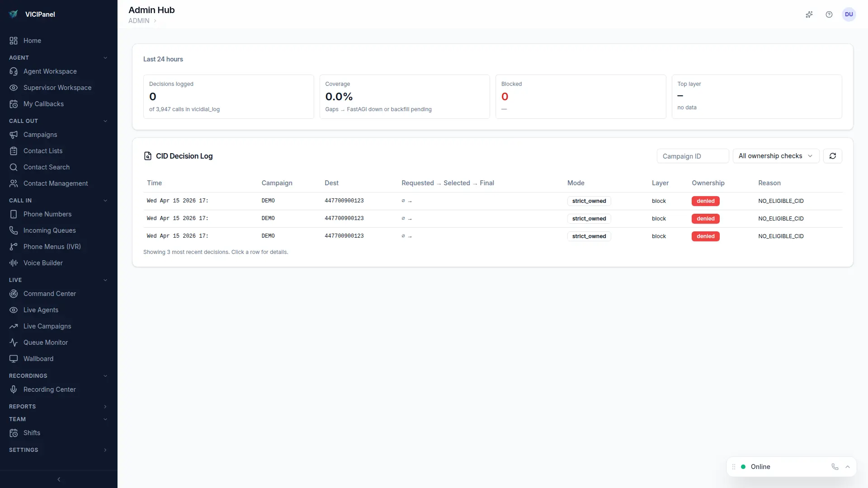Open the Recording Center microphone icon
This screenshot has height=488, width=868.
[x=14, y=389]
